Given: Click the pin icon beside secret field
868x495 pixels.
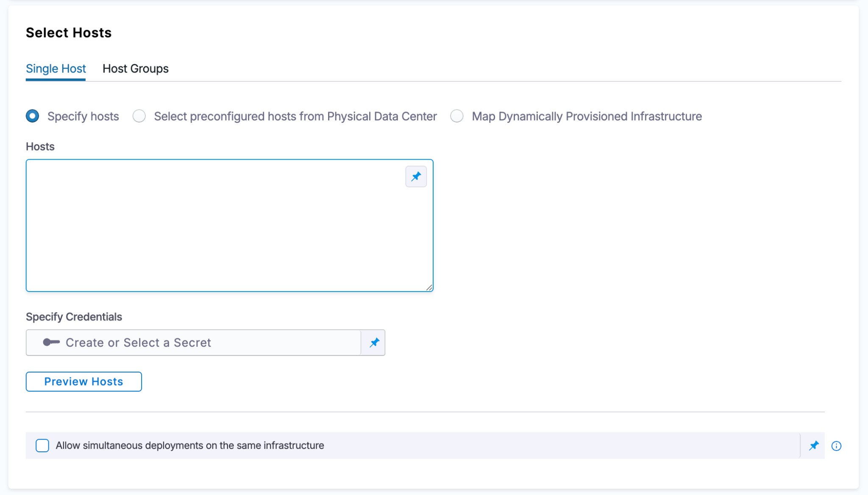Looking at the screenshot, I should pos(374,342).
